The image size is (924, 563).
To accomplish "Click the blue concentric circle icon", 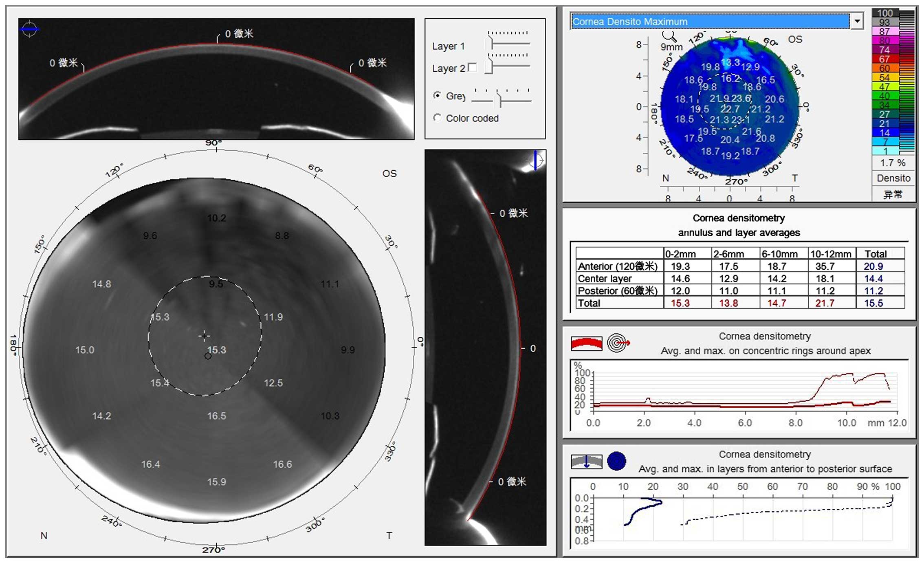I will [x=616, y=462].
